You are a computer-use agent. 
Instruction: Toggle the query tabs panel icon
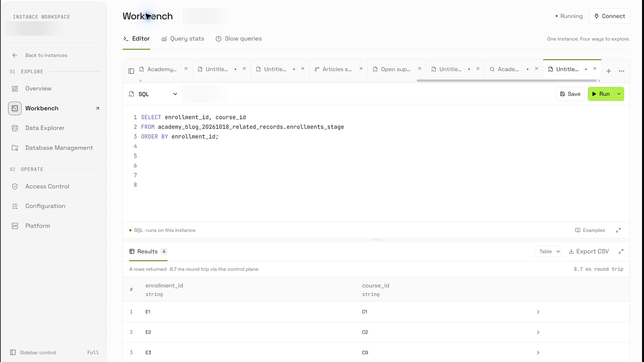[x=131, y=71]
